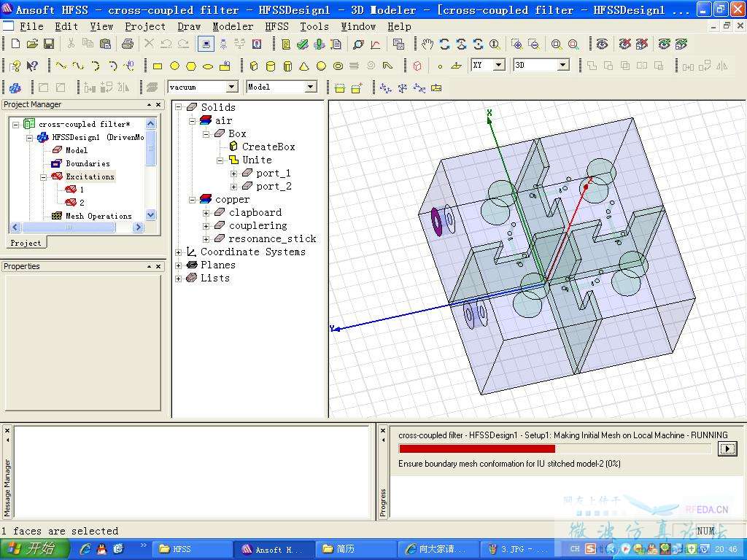Switch to the HFSS folder taskbar item
This screenshot has height=560, width=747.
tap(193, 549)
